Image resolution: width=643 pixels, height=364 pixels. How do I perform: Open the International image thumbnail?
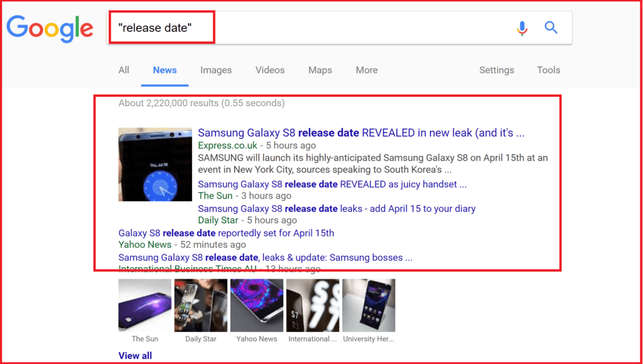(x=313, y=306)
